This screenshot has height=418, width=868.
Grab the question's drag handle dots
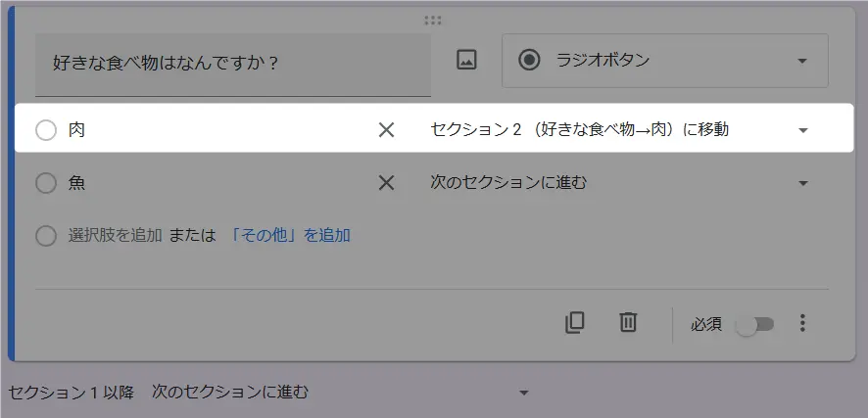pos(433,21)
